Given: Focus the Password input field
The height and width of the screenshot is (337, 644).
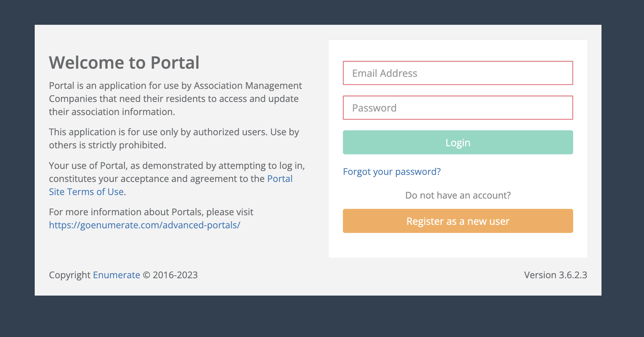Looking at the screenshot, I should point(458,108).
